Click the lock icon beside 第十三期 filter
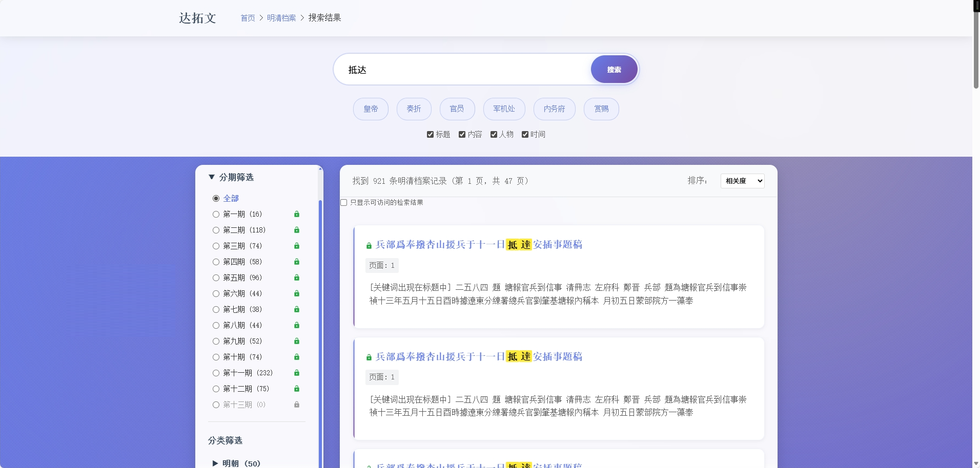The height and width of the screenshot is (468, 980). tap(297, 405)
